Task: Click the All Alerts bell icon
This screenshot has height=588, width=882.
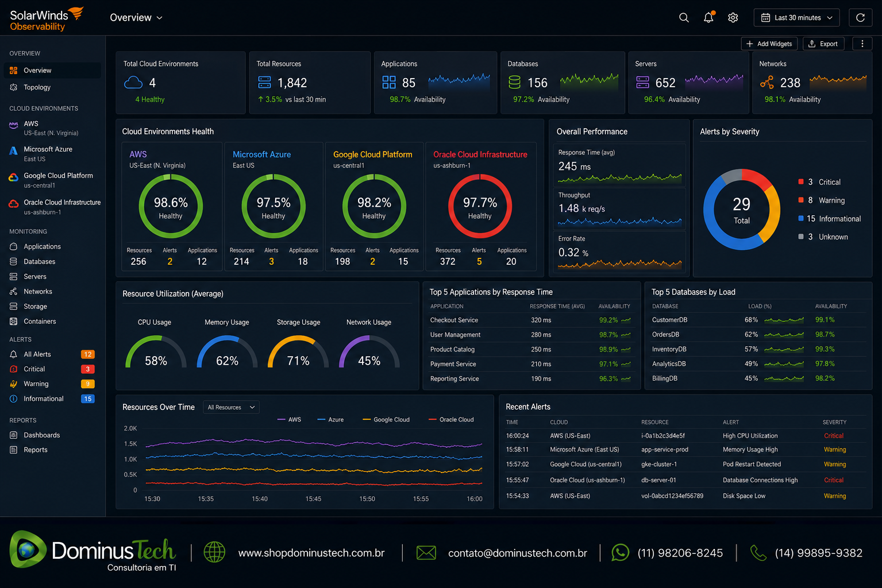Action: tap(13, 354)
